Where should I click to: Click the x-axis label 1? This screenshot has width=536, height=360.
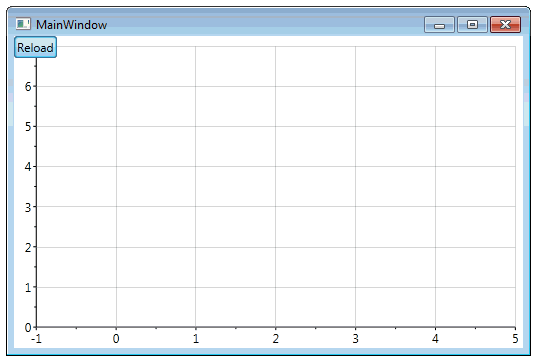pos(196,338)
